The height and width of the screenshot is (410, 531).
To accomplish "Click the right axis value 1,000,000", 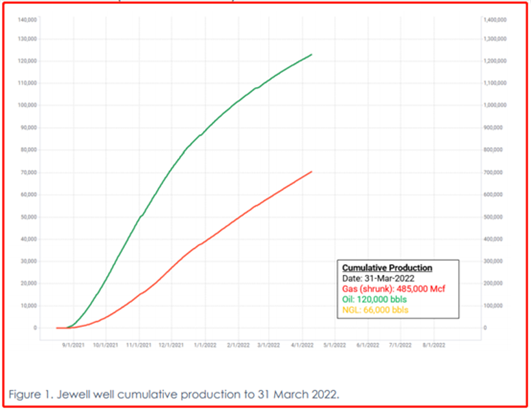I will (x=495, y=105).
